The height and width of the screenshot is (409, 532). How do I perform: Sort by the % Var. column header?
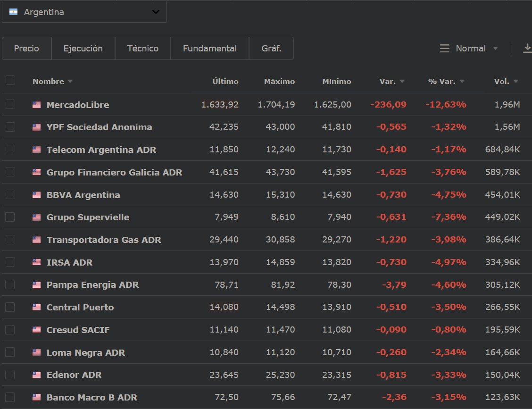(446, 82)
